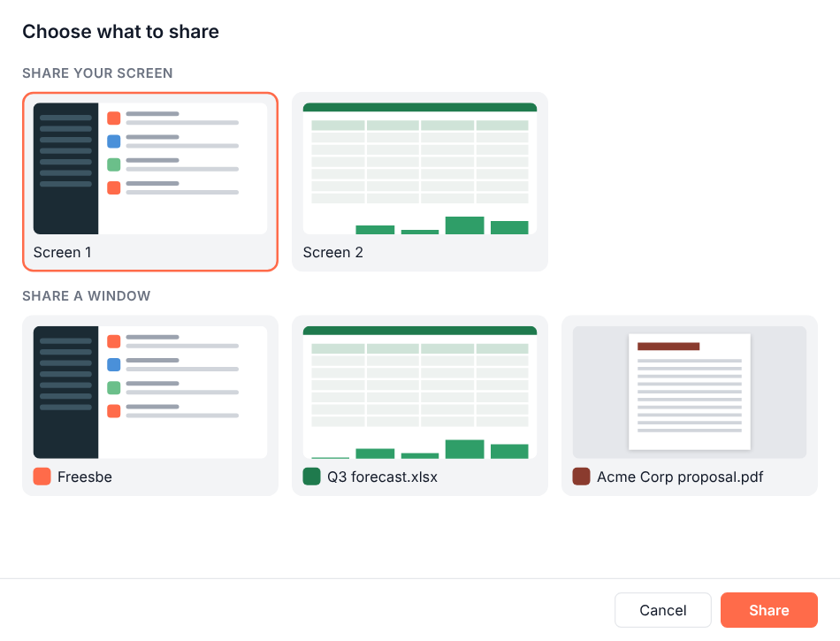The image size is (840, 641).
Task: Choose the Acme Corp proposal.pdf window preview
Action: point(690,392)
